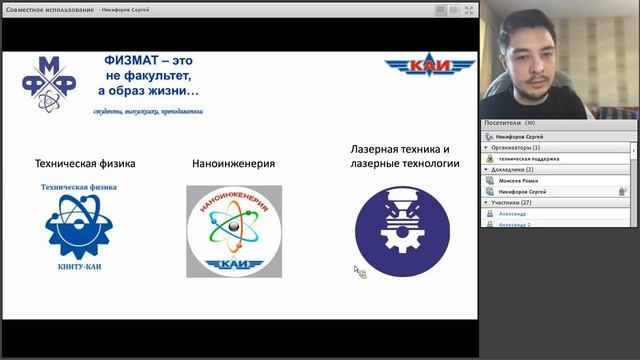This screenshot has height=360, width=640.
Task: Click presenter icon beside Никифоров Сергей
Action: pyautogui.click(x=490, y=191)
